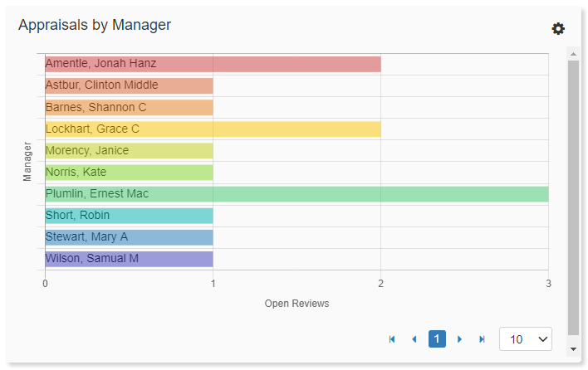Select the yellow Lockhart, Grace C bar
Viewport: 588px width, 370px height.
tap(213, 129)
